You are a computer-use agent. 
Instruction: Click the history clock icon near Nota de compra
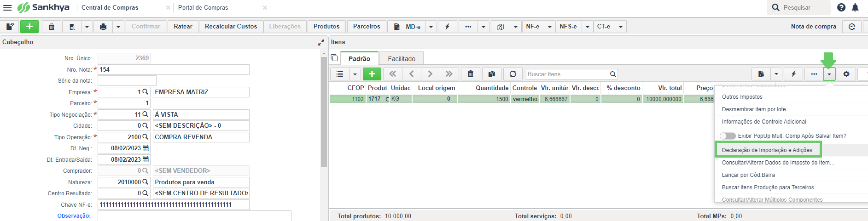point(852,27)
